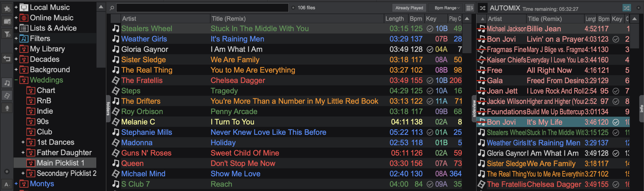644x191 pixels.
Task: Sort the main list by Bpm column
Action: point(416,19)
